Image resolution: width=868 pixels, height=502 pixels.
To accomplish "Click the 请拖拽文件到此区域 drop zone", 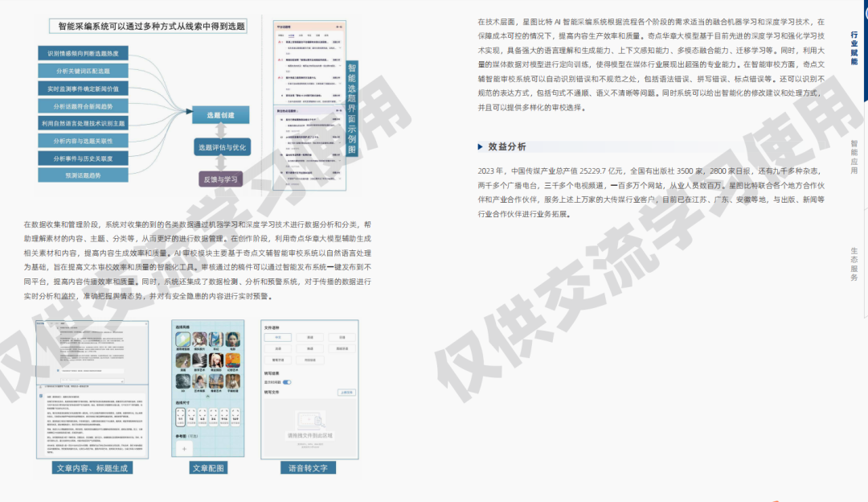I will [x=310, y=427].
